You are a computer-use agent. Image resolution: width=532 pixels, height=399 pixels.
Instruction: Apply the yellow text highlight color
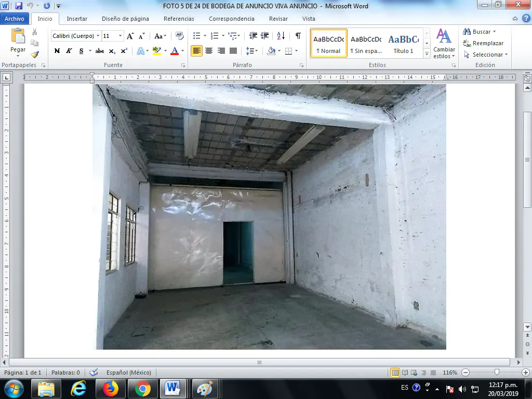(x=156, y=51)
